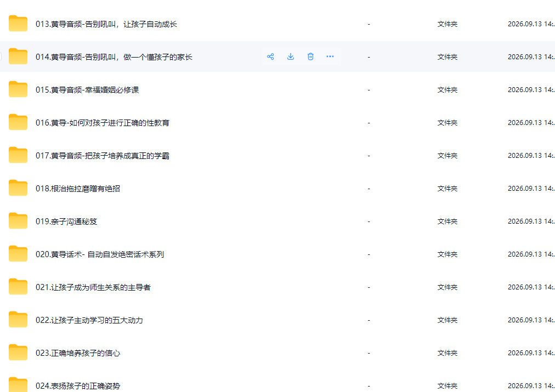Delete folder 014 with the trash icon
Image resolution: width=555 pixels, height=392 pixels.
coord(310,56)
